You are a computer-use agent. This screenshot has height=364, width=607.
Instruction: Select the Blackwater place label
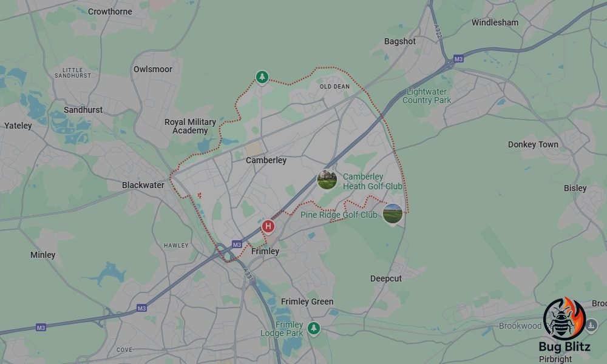pyautogui.click(x=143, y=185)
